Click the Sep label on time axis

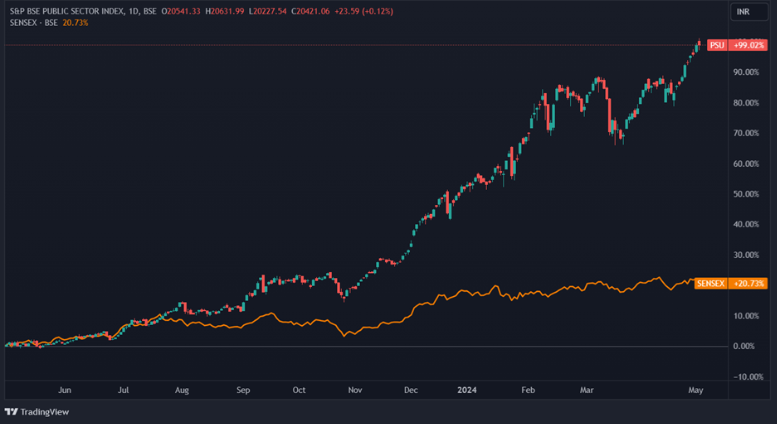243,392
